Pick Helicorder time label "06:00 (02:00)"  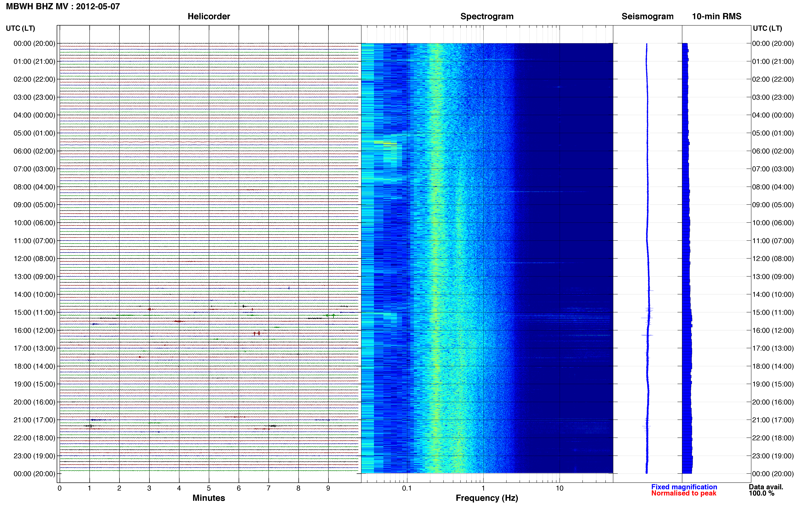click(34, 151)
